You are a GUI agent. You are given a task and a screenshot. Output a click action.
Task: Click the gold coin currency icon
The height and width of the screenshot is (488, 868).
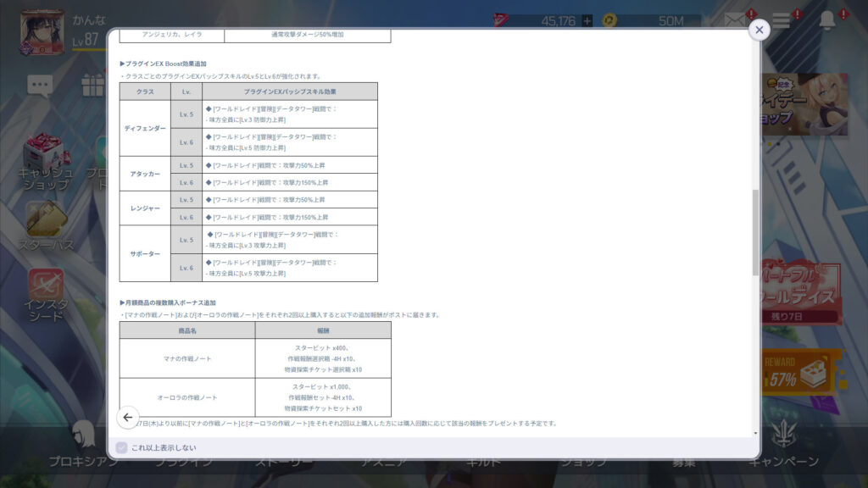pyautogui.click(x=609, y=20)
